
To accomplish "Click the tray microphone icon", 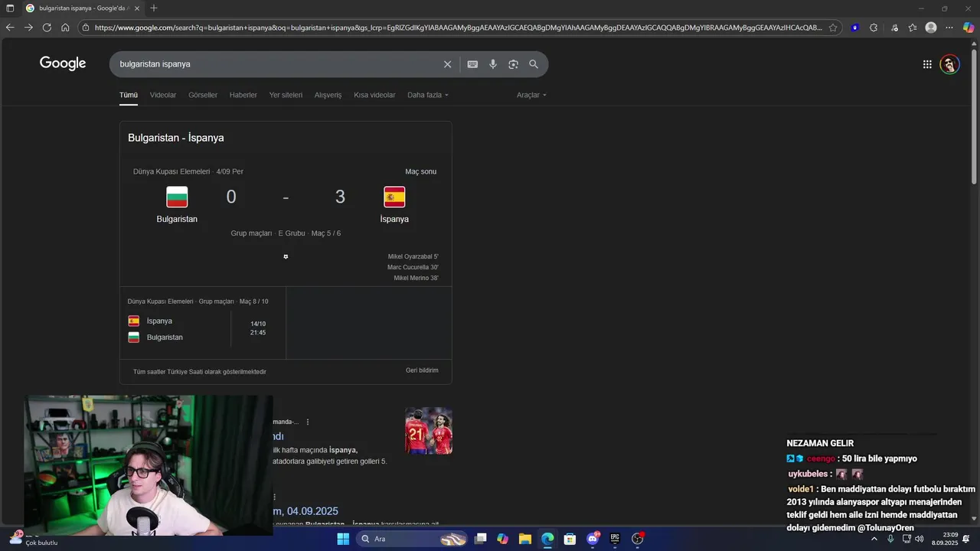I will pyautogui.click(x=890, y=539).
